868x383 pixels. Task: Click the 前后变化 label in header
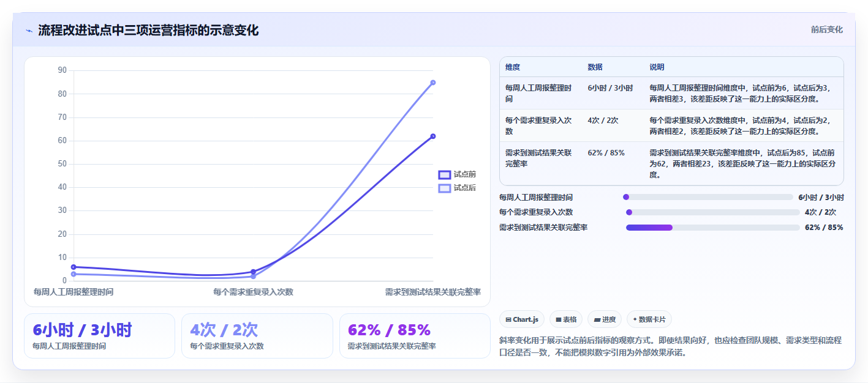tap(826, 29)
